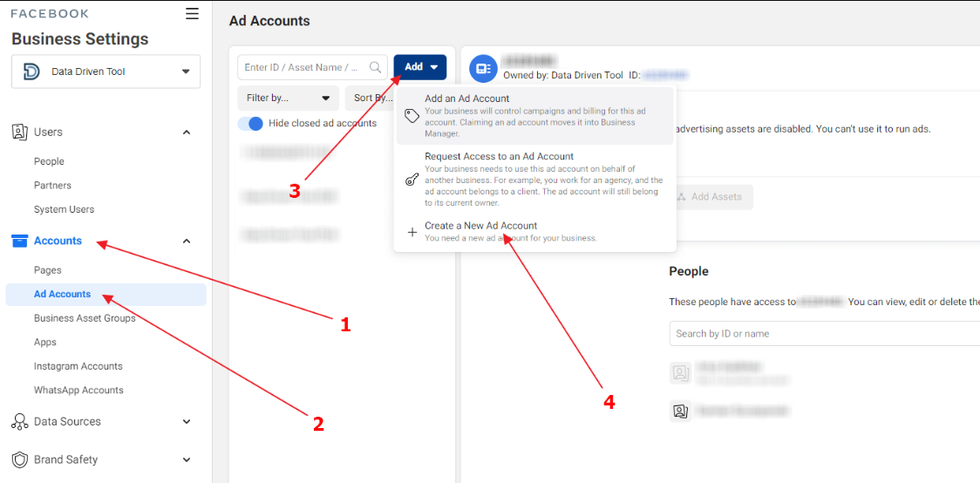Choose Request Access to an Ad Account
Image resolution: width=980 pixels, height=483 pixels.
click(x=535, y=180)
